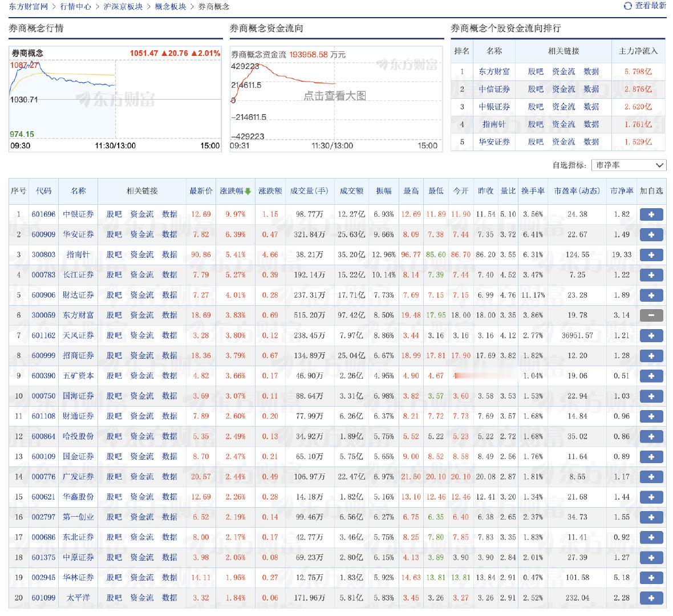The width and height of the screenshot is (673, 616).
Task: Add 第一创业 to watchlist with plus button
Action: 651,517
